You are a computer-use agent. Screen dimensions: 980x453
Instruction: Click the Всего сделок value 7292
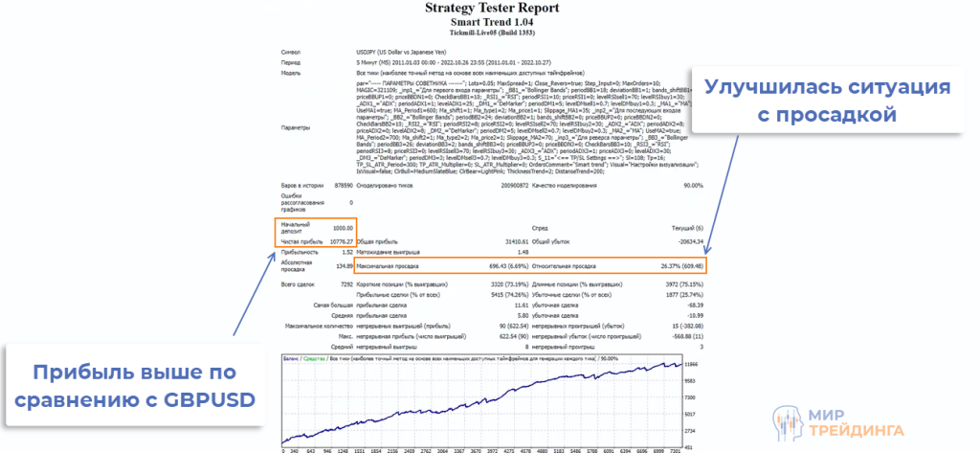coord(345,284)
